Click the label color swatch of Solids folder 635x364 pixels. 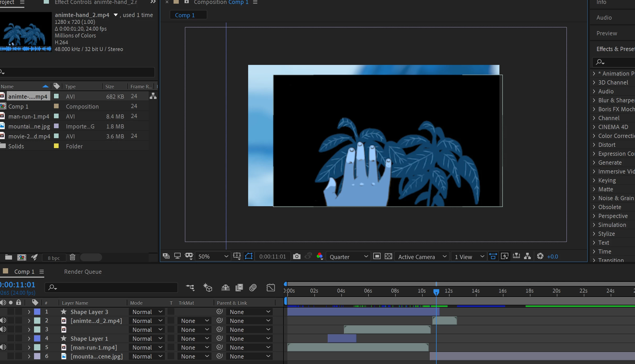[56, 146]
